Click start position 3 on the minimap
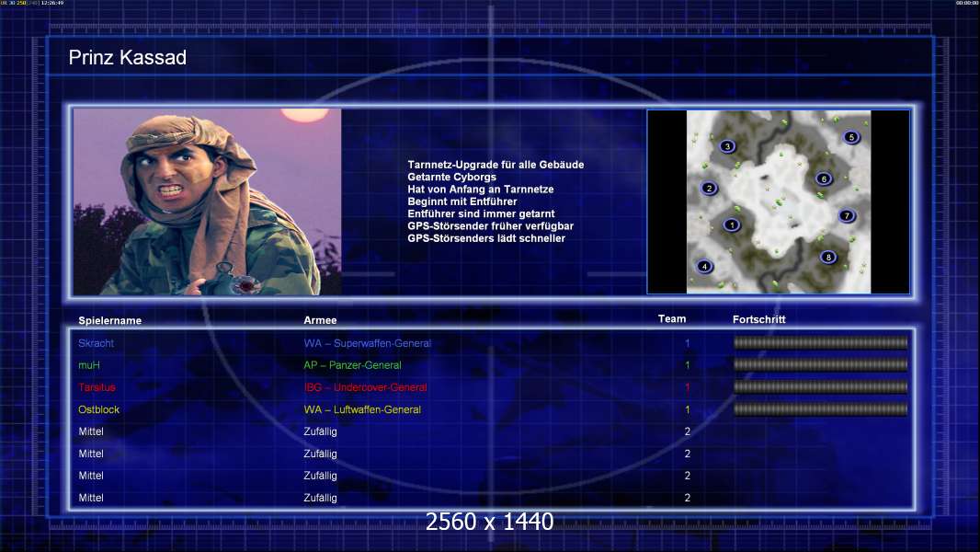 pyautogui.click(x=727, y=146)
